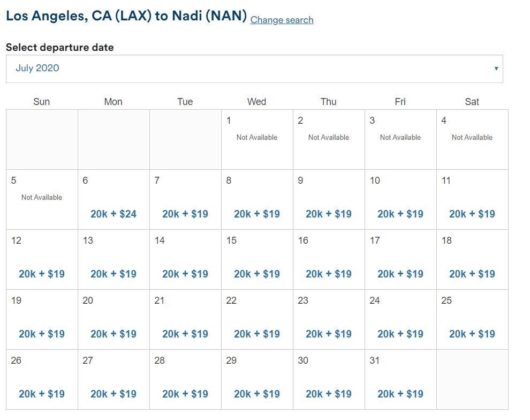
Task: Pick the July 8 fare
Action: point(257,214)
